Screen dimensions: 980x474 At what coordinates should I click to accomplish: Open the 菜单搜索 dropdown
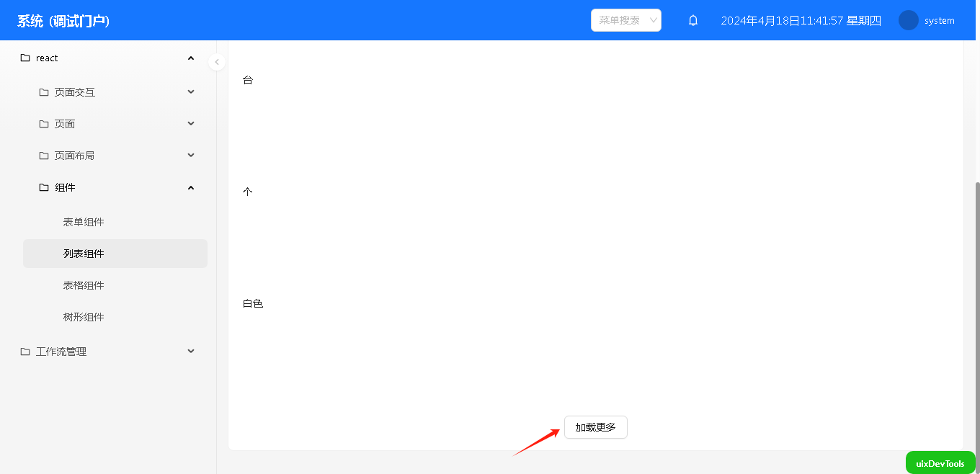(626, 20)
